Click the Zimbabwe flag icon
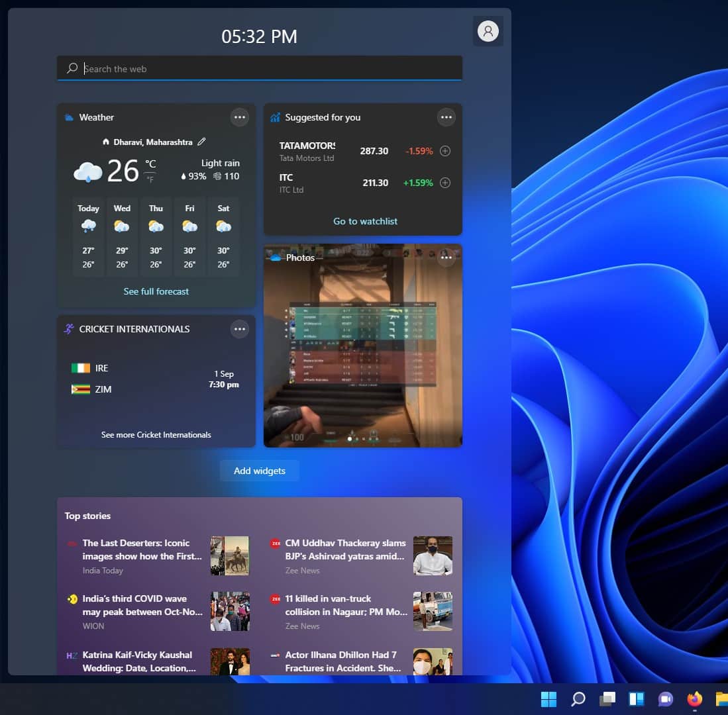This screenshot has height=715, width=728. tap(80, 389)
